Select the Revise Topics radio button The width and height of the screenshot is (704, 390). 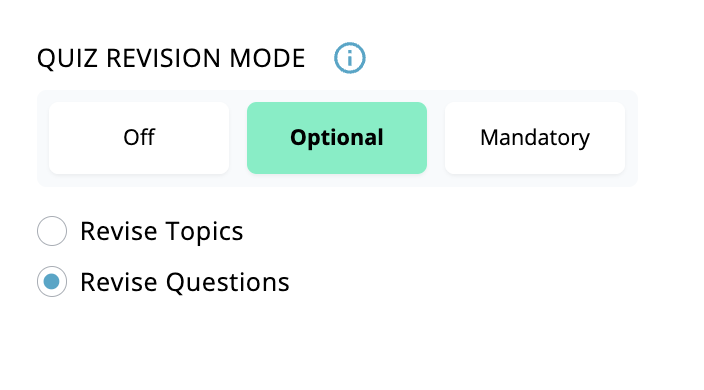[x=52, y=231]
